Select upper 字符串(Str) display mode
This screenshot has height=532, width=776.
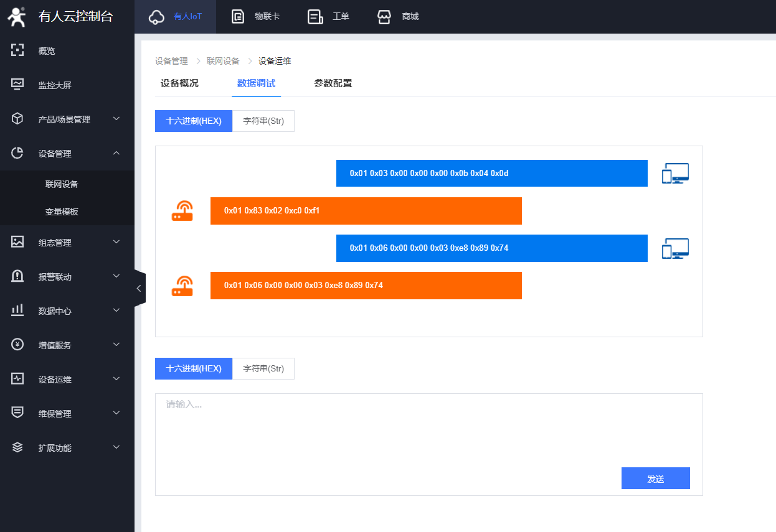coord(263,121)
